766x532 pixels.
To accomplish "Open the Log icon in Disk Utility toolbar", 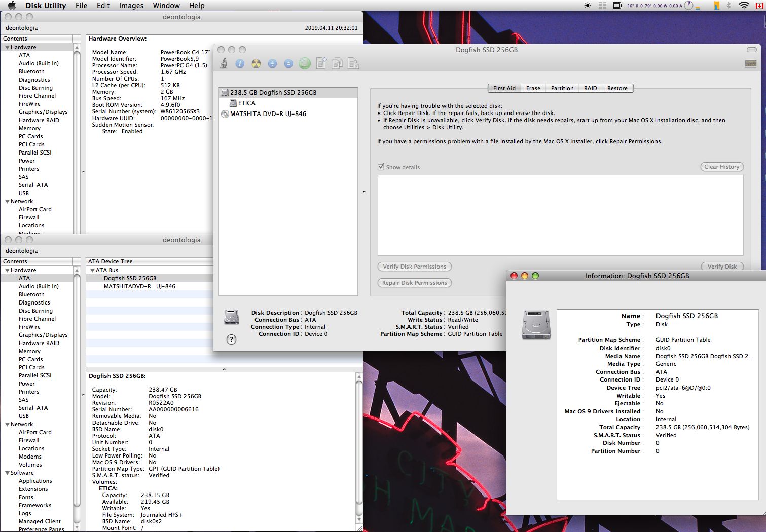I will pos(751,63).
